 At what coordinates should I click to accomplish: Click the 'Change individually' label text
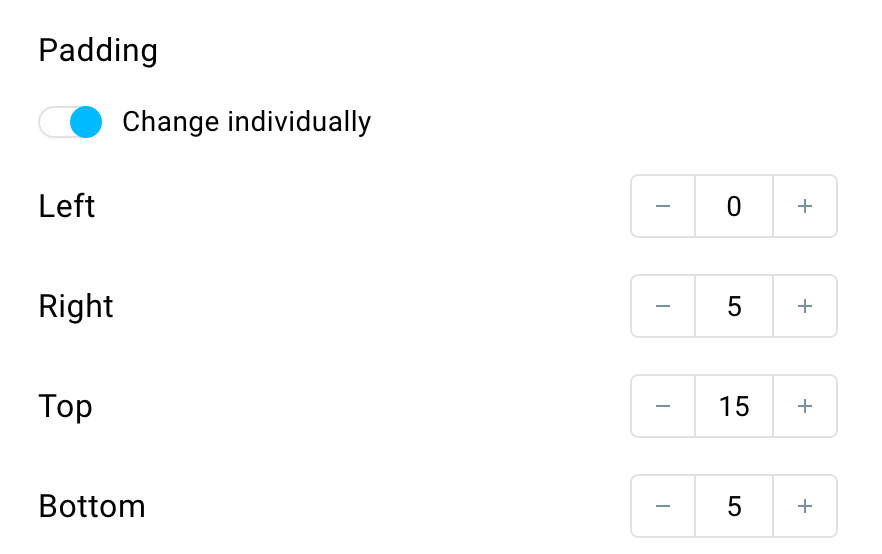pyautogui.click(x=247, y=122)
